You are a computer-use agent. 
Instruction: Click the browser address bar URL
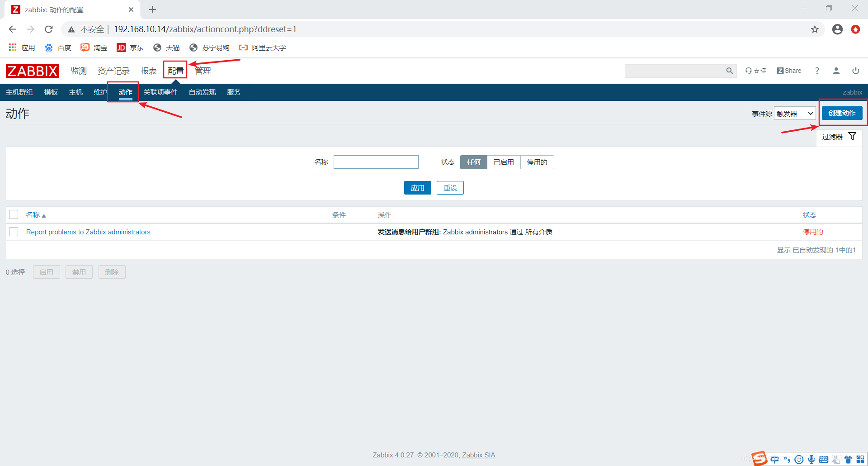click(x=205, y=29)
